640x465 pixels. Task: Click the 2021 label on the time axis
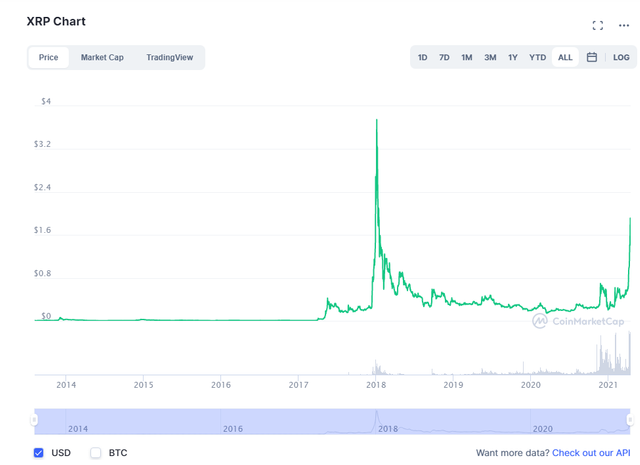click(608, 385)
